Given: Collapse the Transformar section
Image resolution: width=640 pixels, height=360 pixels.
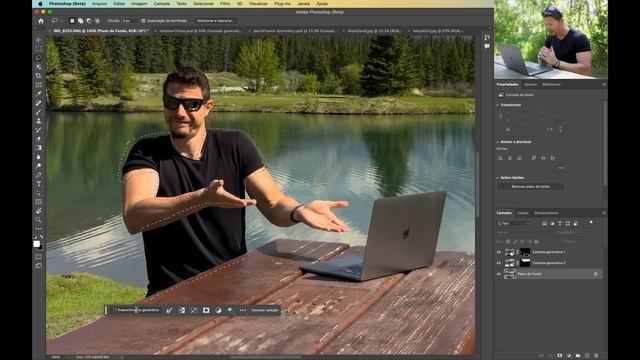Looking at the screenshot, I should pyautogui.click(x=498, y=105).
